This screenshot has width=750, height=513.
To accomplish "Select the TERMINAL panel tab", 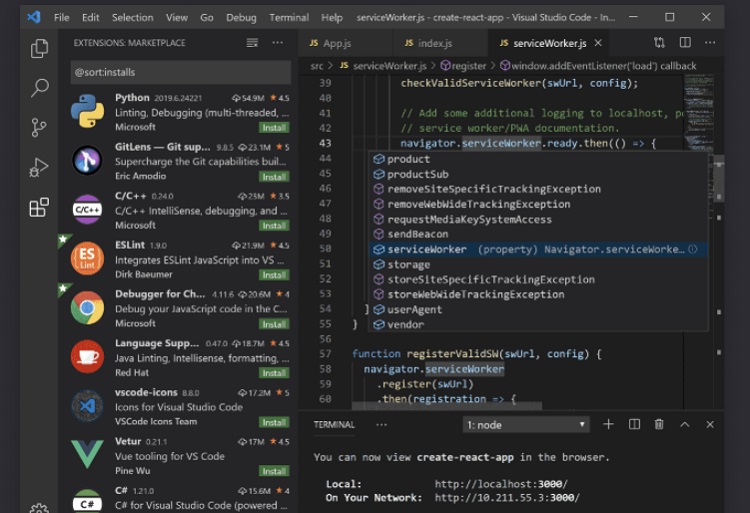I will pos(334,425).
